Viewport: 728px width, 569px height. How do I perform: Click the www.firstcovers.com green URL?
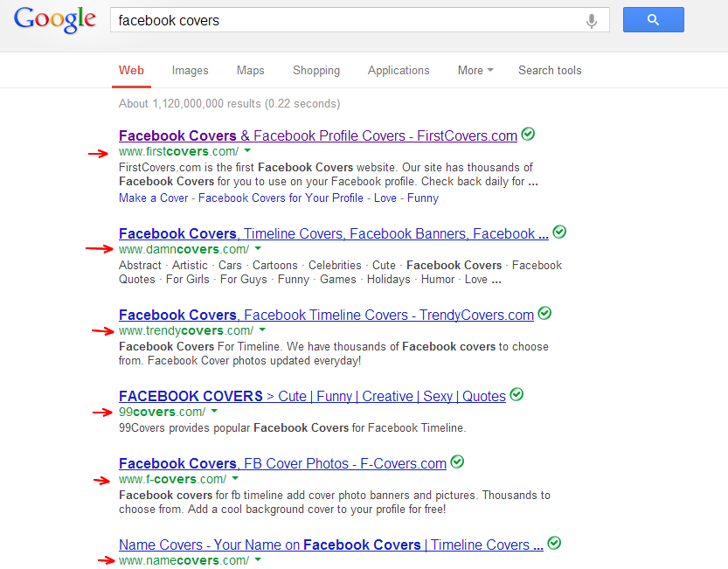[179, 151]
